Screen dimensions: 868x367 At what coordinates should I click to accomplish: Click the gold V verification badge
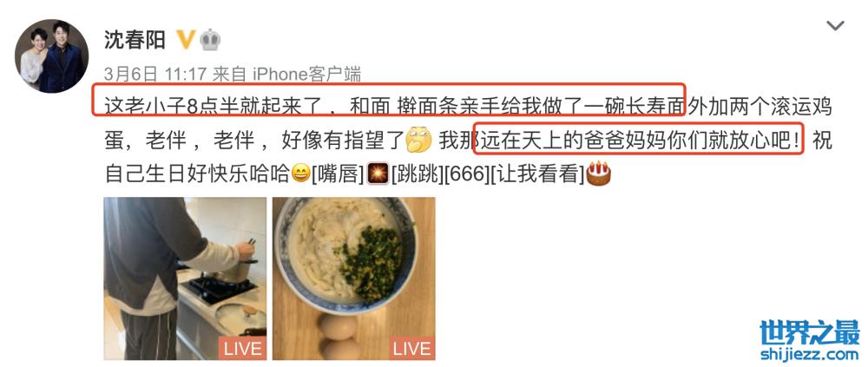186,39
